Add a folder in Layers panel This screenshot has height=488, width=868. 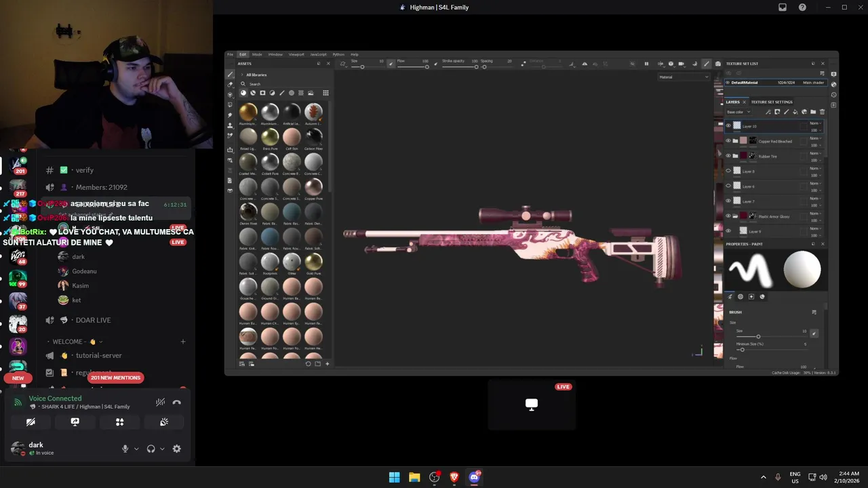click(x=813, y=112)
